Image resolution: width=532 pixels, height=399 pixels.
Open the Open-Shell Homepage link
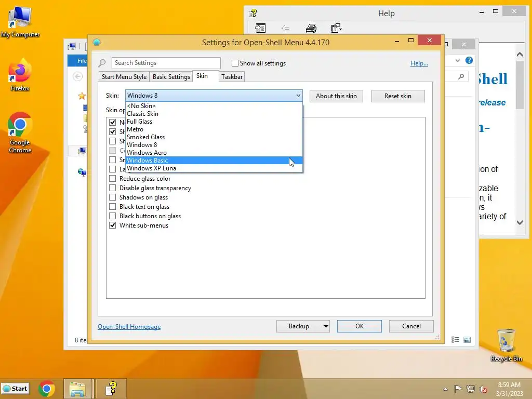pos(129,327)
